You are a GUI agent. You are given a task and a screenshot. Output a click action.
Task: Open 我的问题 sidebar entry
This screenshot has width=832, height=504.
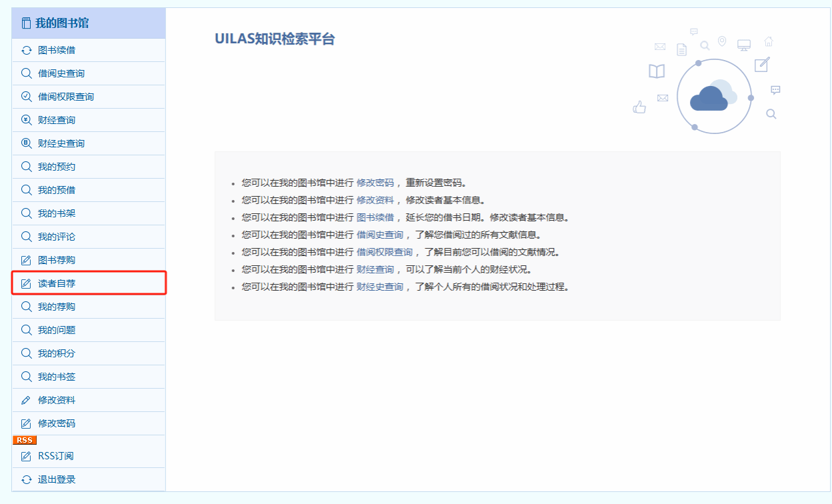point(89,330)
